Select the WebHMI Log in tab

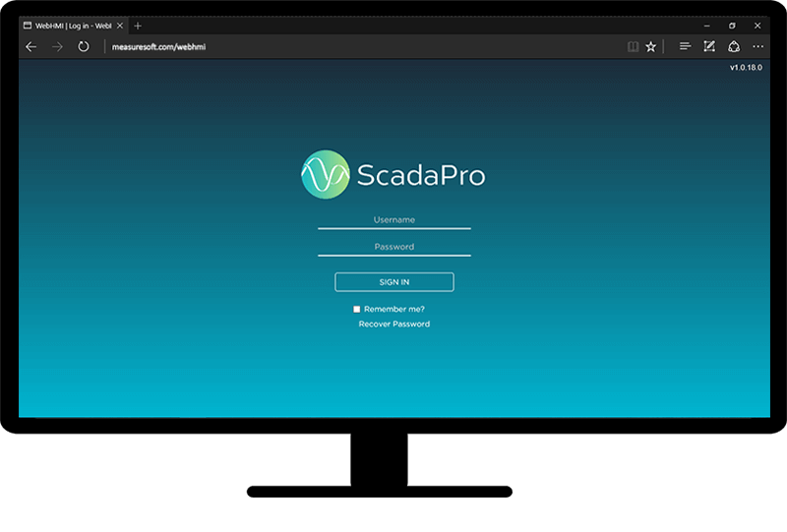pyautogui.click(x=69, y=26)
